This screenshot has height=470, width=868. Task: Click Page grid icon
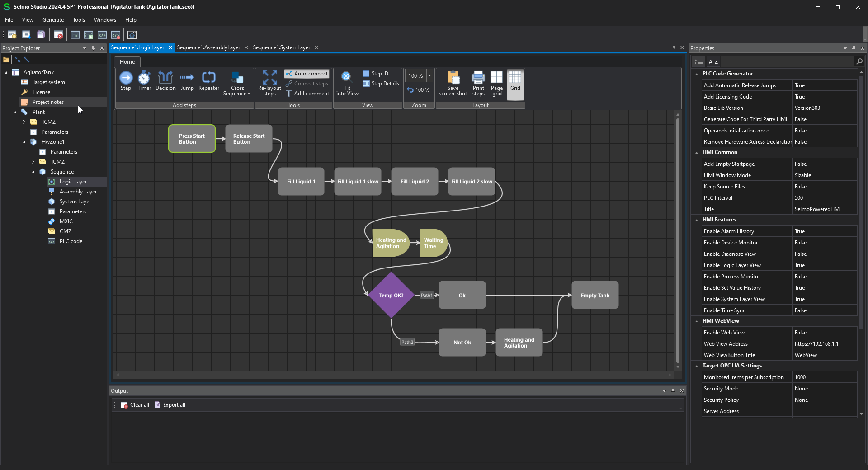coord(497,84)
